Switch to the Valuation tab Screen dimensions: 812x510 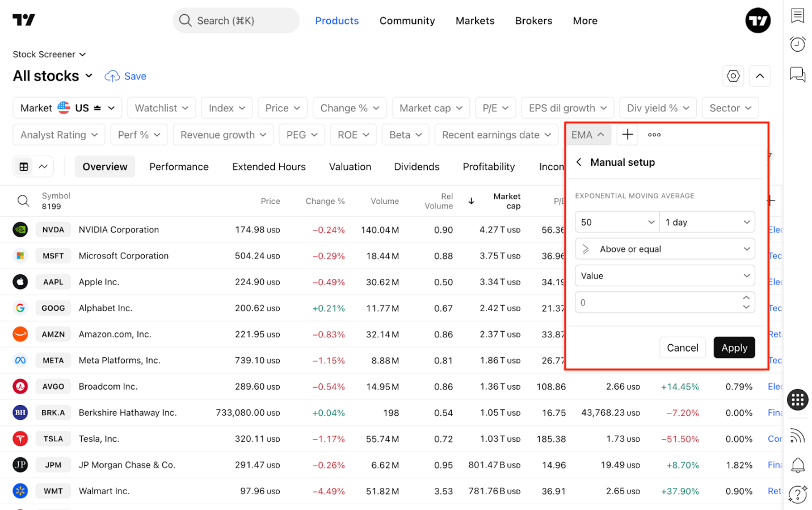point(350,166)
